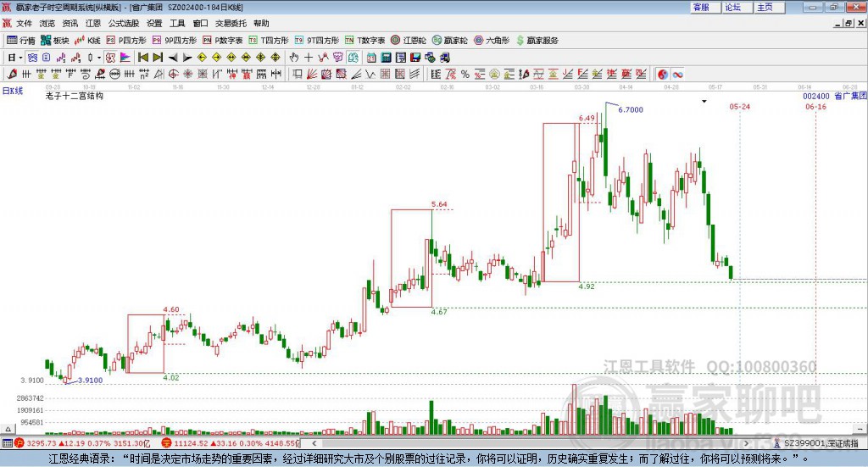Click the 6.7000 high price label
The height and width of the screenshot is (467, 868).
point(631,109)
